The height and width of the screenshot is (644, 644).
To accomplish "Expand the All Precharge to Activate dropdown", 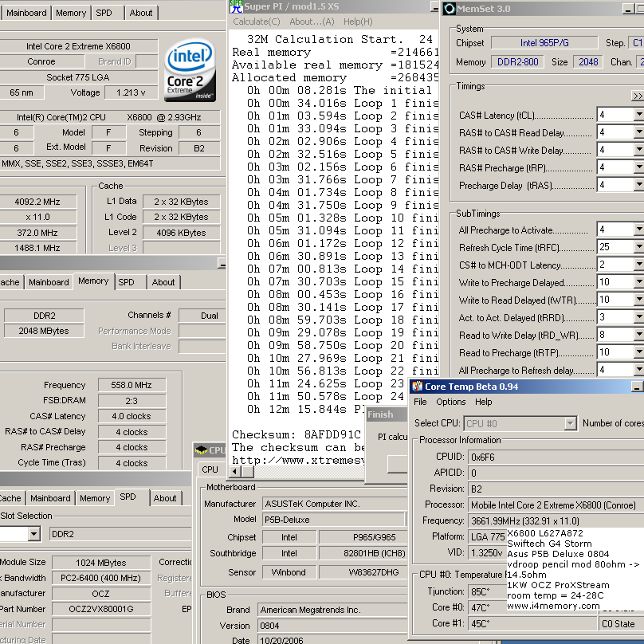I will tap(639, 230).
